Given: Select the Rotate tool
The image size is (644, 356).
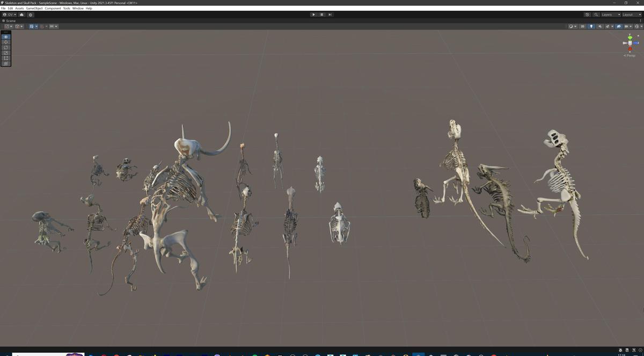Looking at the screenshot, I should [5, 47].
